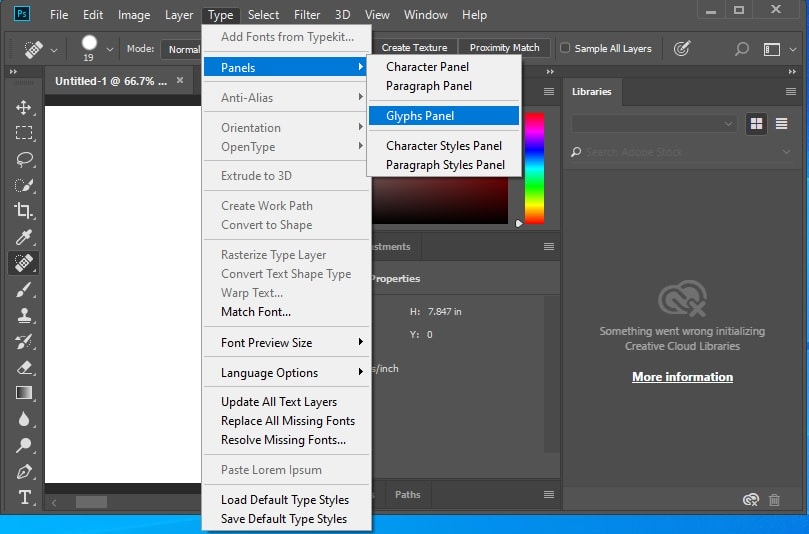Click the Photoshop Ps logo icon
This screenshot has height=534, width=809.
(22, 14)
